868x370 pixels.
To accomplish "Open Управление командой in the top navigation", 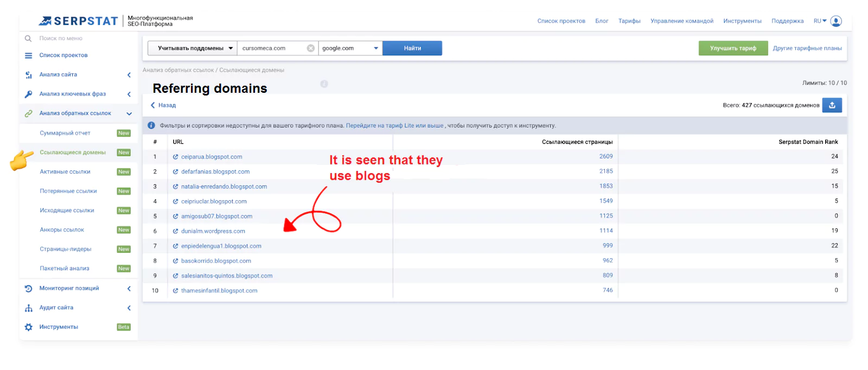I will click(682, 21).
